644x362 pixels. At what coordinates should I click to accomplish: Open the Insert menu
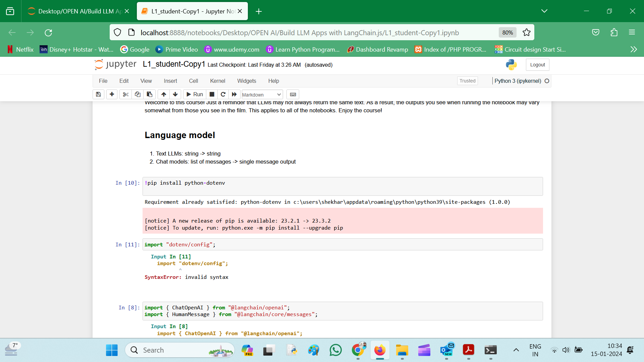click(x=170, y=81)
